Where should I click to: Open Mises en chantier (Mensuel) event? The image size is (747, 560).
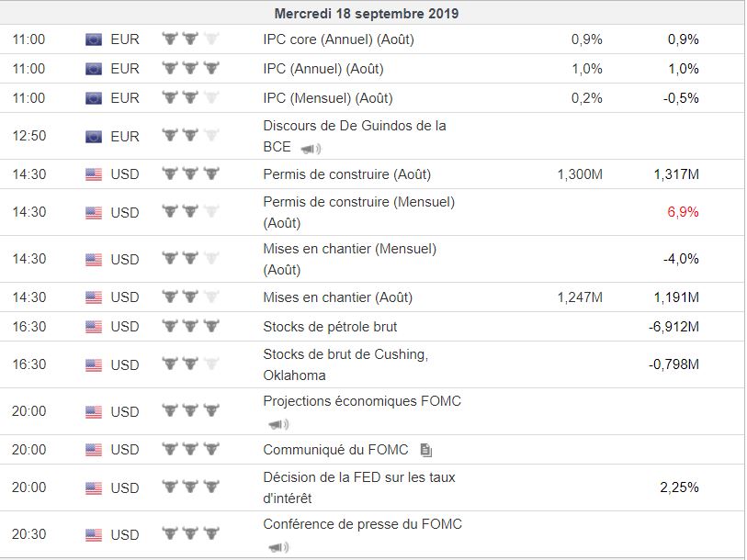(349, 249)
